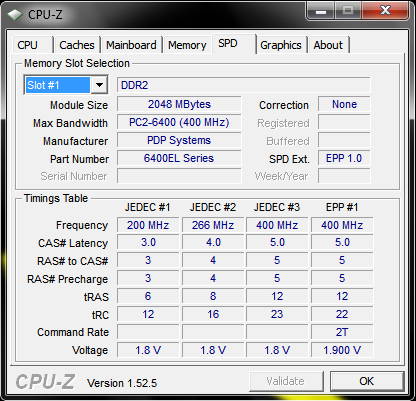Click the 200 MHz frequency cell
The width and height of the screenshot is (416, 401).
click(x=148, y=225)
